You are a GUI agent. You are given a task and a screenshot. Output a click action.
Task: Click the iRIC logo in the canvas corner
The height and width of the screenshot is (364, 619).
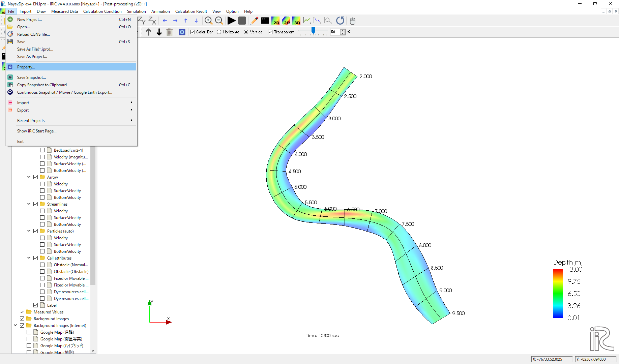(x=601, y=339)
